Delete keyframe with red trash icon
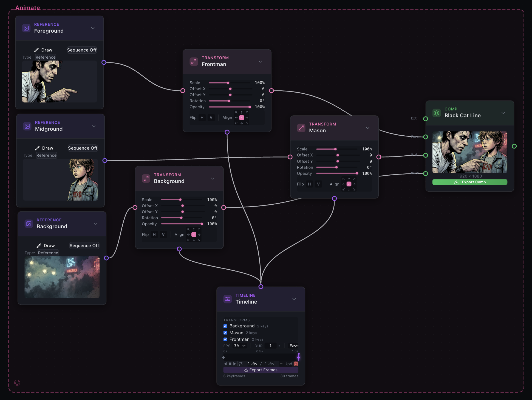 click(x=296, y=364)
